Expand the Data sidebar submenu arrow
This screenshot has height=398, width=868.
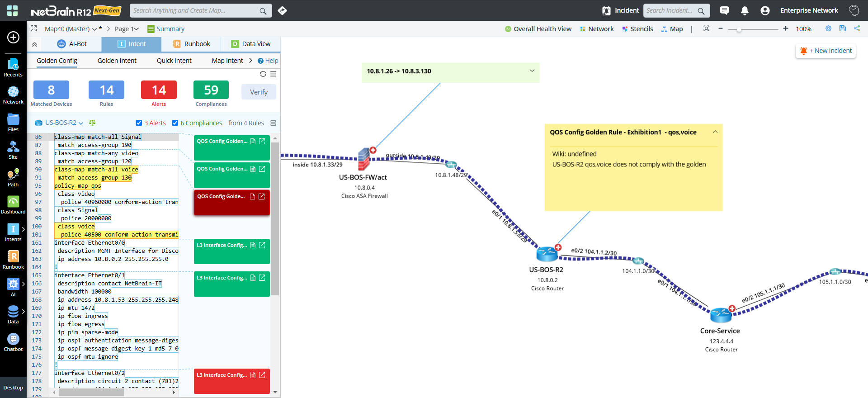pyautogui.click(x=24, y=311)
